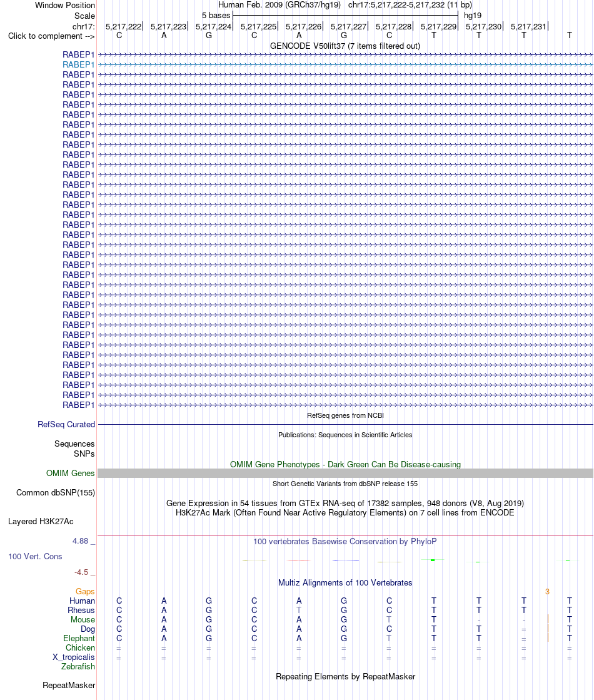This screenshot has width=594, height=700.
Task: Open 'OMIM Gene Phenotypes' track title
Action: [345, 464]
